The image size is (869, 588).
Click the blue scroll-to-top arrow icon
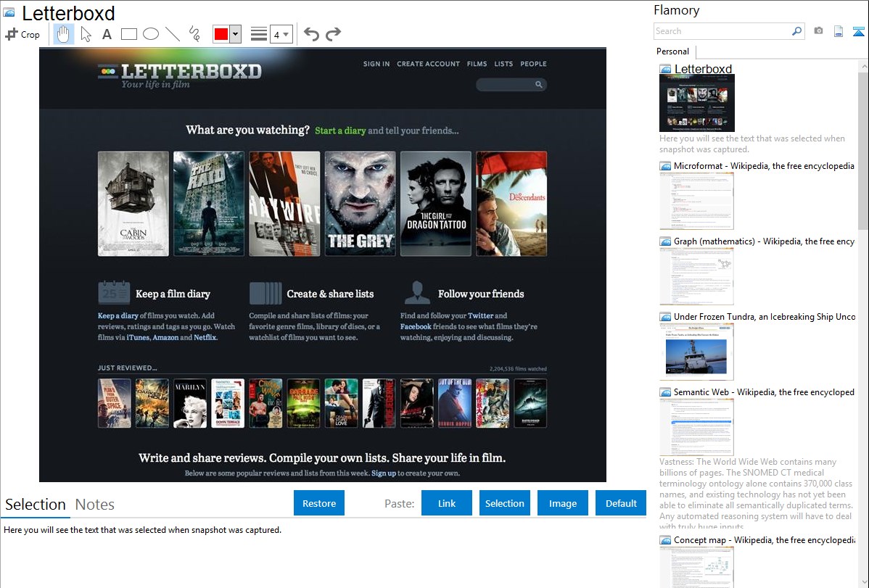tap(858, 31)
